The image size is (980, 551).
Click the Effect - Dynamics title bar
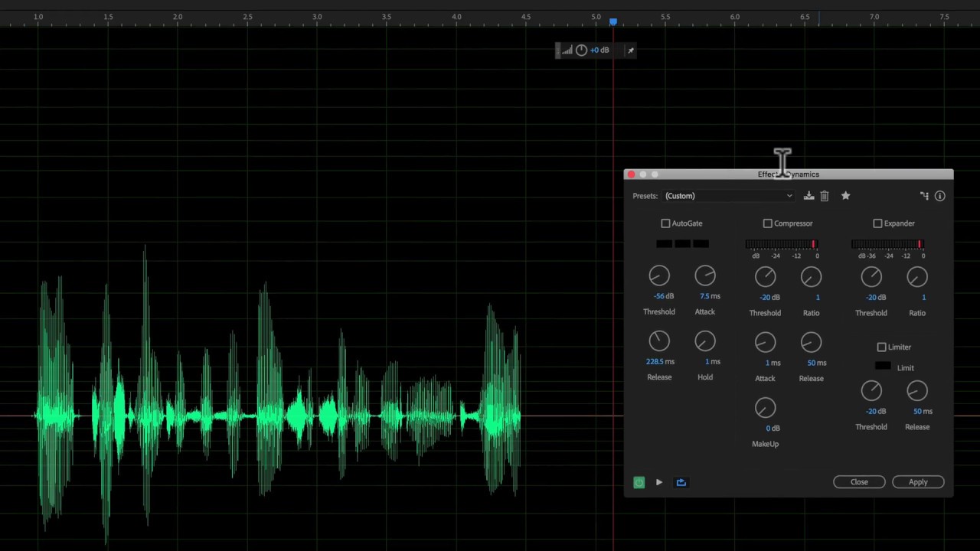[x=789, y=174]
